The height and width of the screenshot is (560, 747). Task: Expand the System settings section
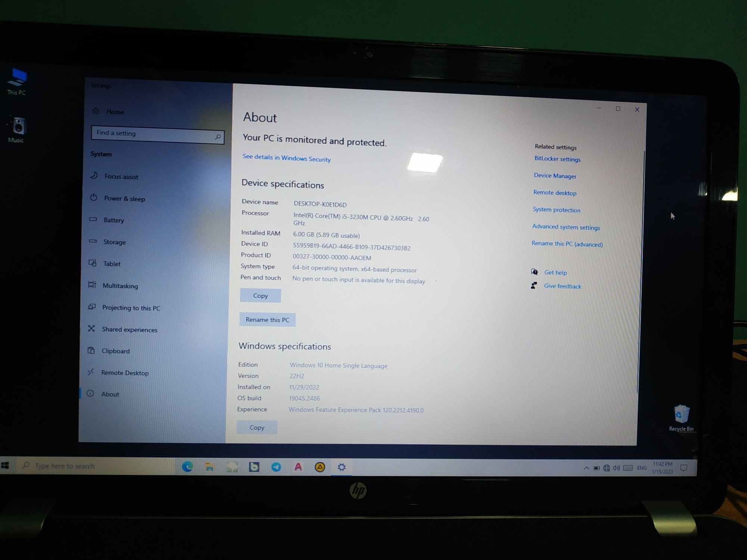click(102, 154)
